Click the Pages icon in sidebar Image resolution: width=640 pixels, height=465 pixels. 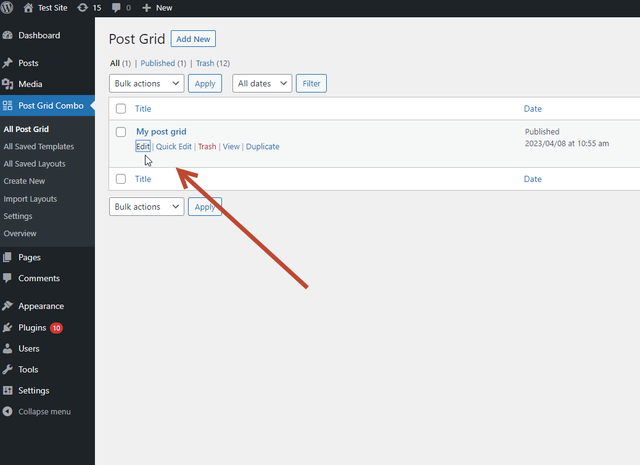coord(7,257)
